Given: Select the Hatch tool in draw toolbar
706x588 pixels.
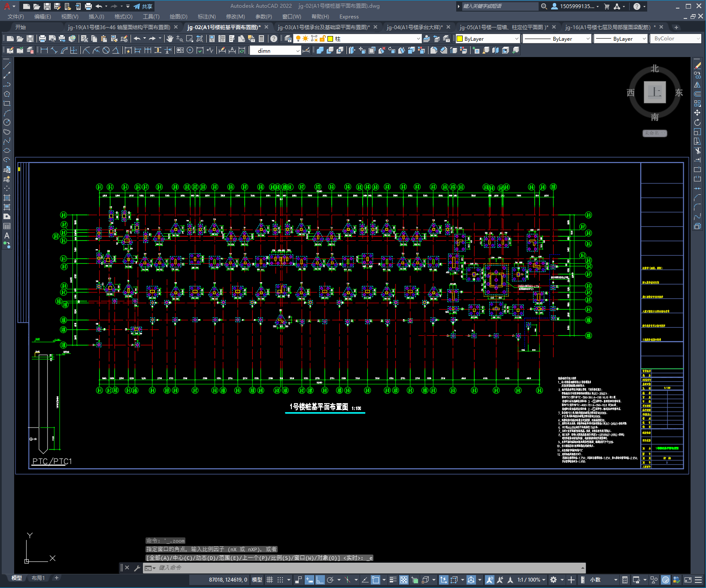Looking at the screenshot, I should (x=7, y=198).
